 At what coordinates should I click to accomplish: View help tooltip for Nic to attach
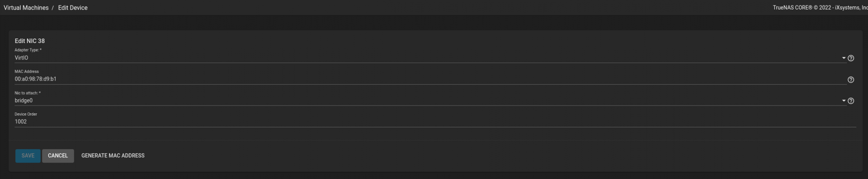pyautogui.click(x=850, y=101)
